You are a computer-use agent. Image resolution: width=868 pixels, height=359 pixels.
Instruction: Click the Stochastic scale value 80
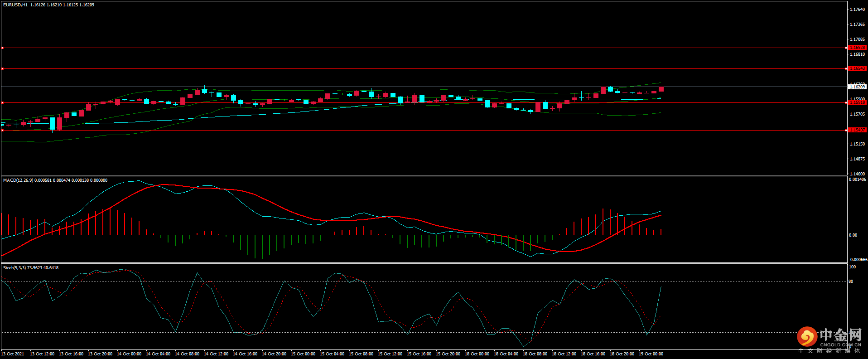click(851, 281)
